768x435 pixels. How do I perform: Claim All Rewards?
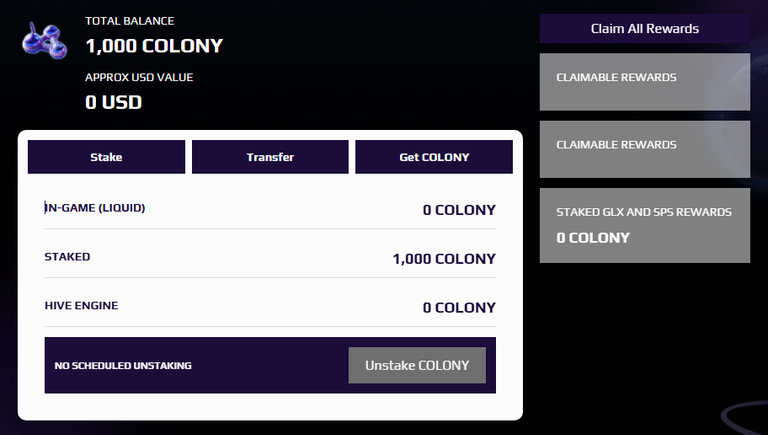(x=645, y=28)
